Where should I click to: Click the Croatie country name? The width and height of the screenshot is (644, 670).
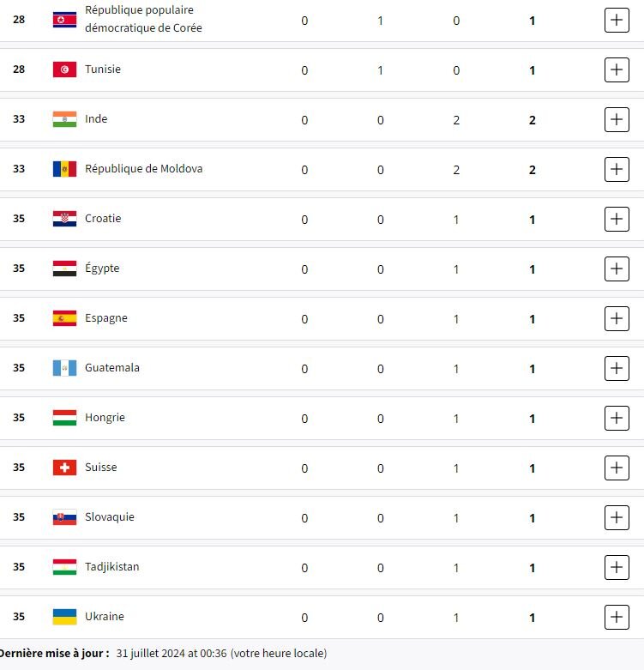pos(103,219)
